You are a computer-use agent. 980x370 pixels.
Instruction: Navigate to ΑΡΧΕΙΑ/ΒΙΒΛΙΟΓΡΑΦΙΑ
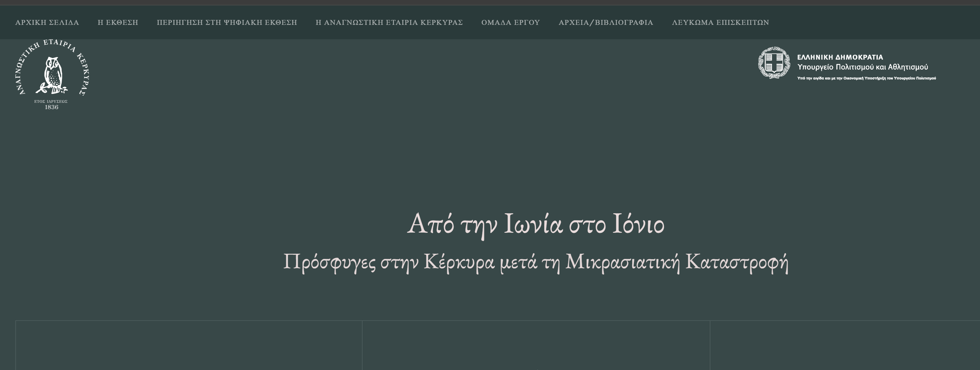coord(606,22)
